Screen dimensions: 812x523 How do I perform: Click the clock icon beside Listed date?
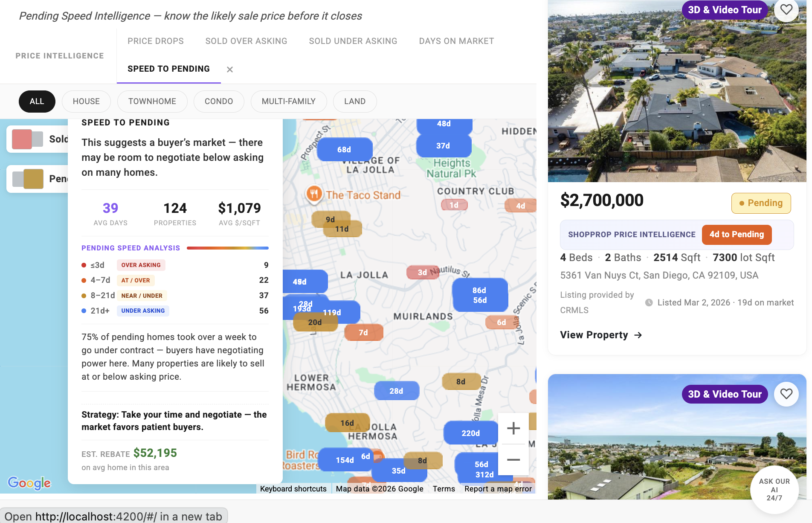[x=649, y=302]
